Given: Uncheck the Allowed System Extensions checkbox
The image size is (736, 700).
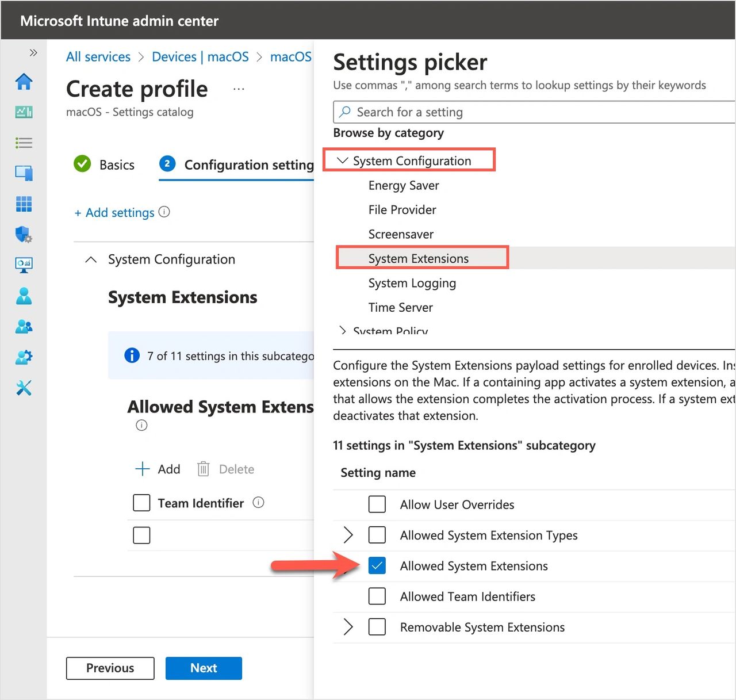Looking at the screenshot, I should tap(377, 566).
